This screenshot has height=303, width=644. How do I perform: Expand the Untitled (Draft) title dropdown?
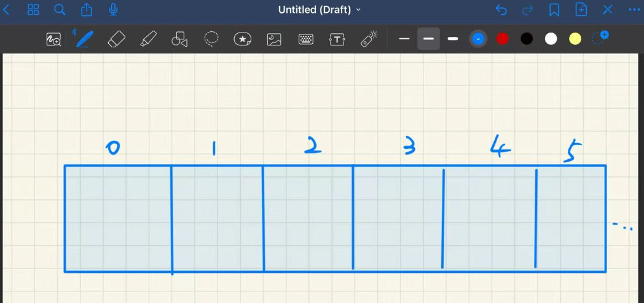(320, 10)
